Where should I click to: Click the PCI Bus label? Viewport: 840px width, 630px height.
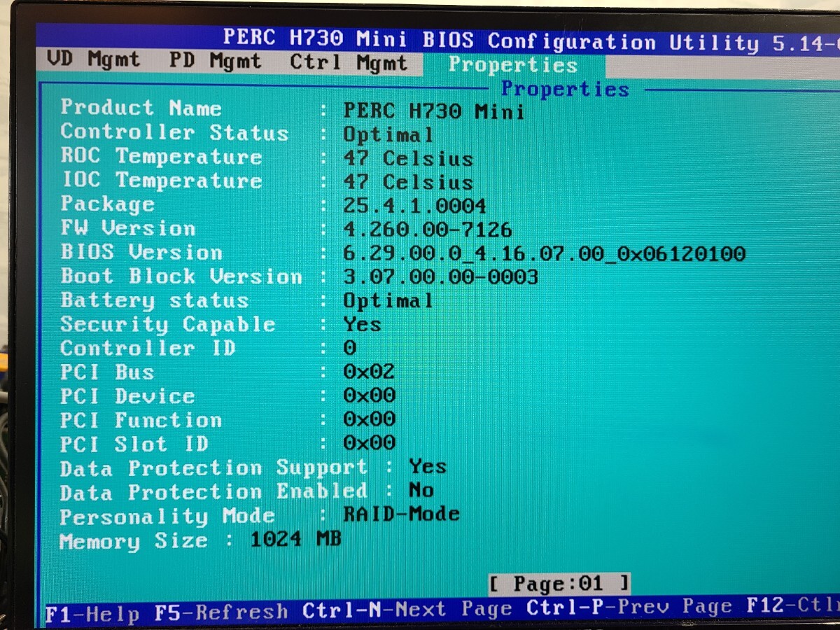point(107,372)
